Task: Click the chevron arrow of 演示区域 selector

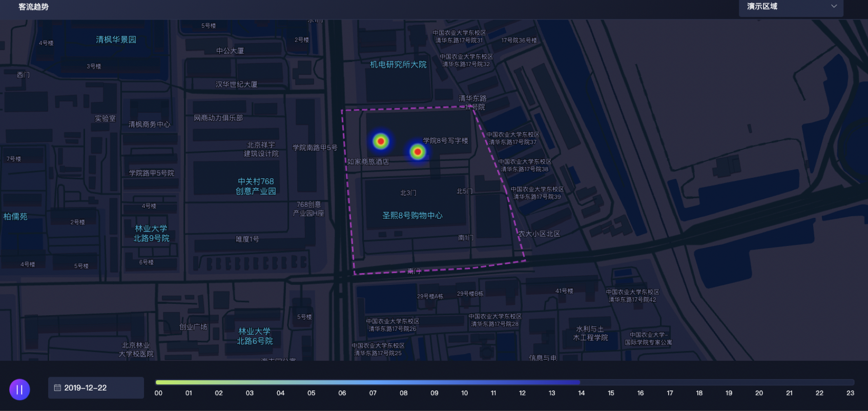Action: pyautogui.click(x=834, y=7)
